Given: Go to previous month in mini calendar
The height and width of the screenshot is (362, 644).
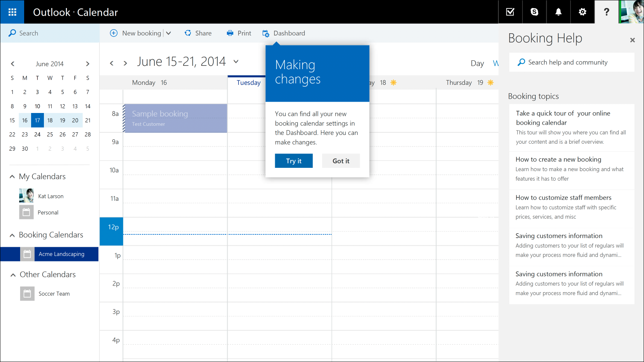Looking at the screenshot, I should pyautogui.click(x=13, y=64).
